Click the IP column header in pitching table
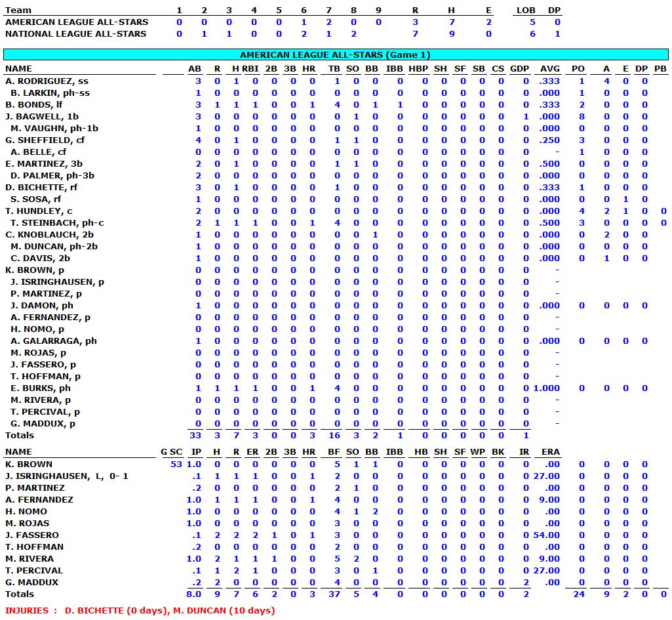 (196, 452)
